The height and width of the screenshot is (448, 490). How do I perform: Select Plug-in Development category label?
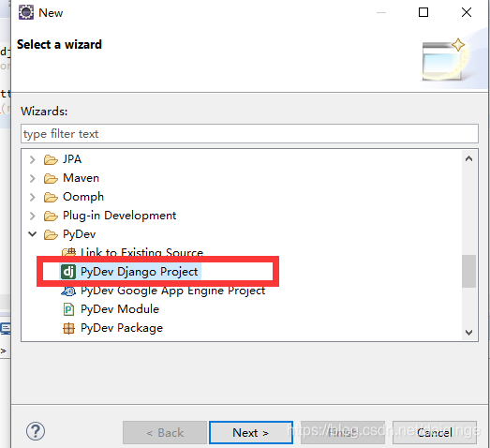(119, 216)
